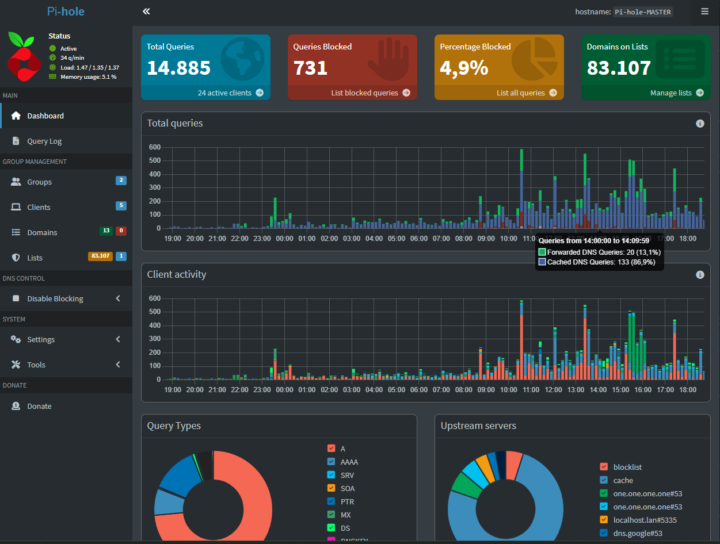720x544 pixels.
Task: Open the hamburger menu at top right
Action: (x=704, y=11)
